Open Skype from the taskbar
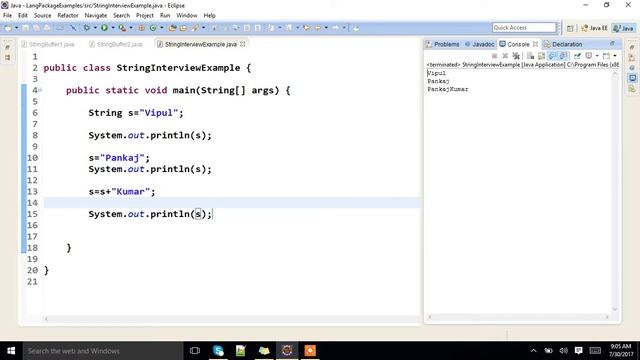The image size is (640, 360). pos(218,351)
